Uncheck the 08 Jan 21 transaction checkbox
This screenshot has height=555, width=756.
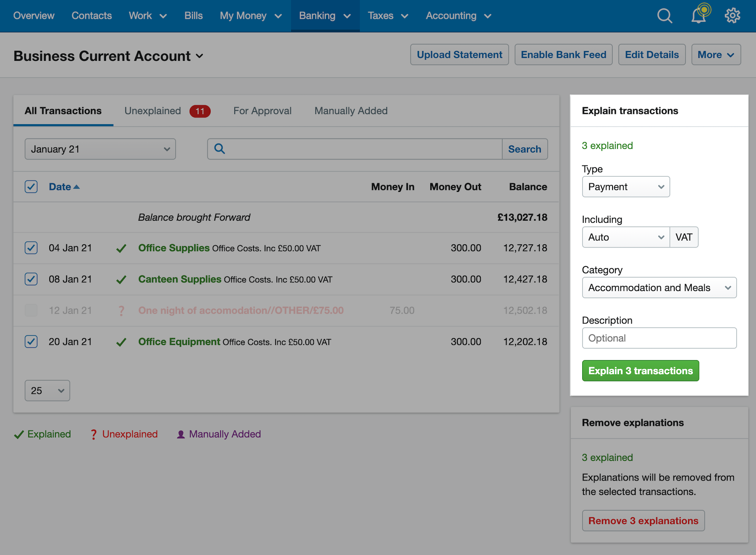(x=31, y=279)
